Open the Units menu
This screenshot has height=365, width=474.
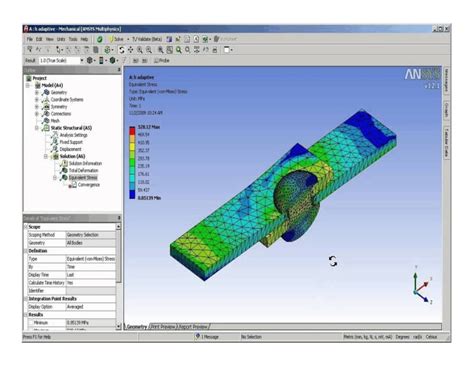tap(61, 39)
